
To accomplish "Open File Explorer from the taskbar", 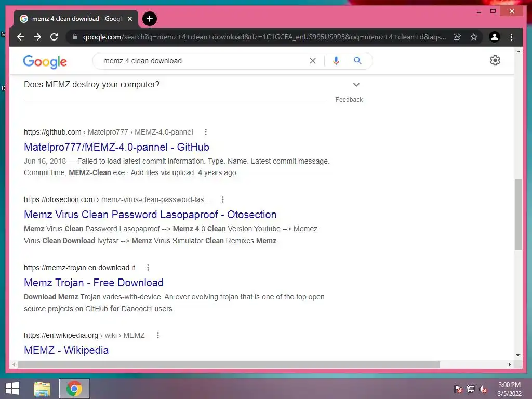I will coord(42,389).
